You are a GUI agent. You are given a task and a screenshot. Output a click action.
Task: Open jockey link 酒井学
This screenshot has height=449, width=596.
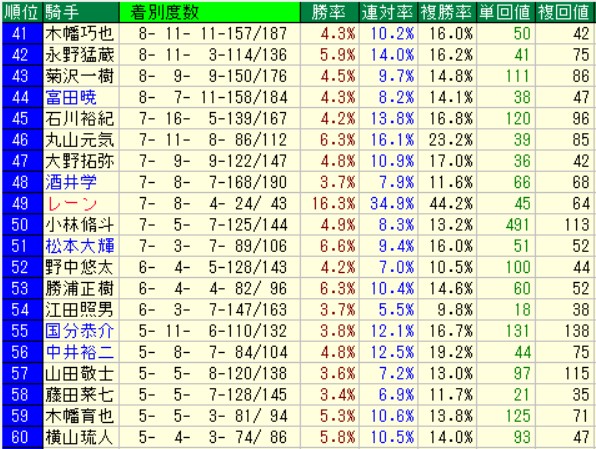(71, 182)
